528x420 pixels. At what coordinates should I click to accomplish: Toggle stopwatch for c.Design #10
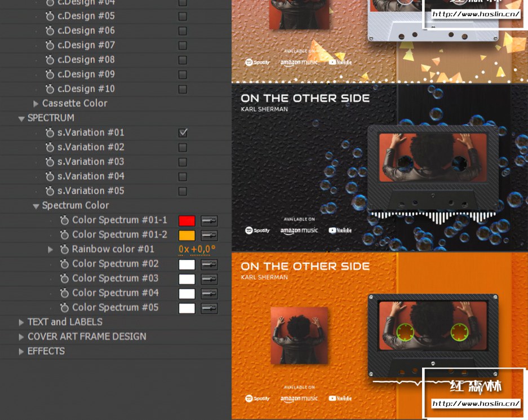click(50, 89)
